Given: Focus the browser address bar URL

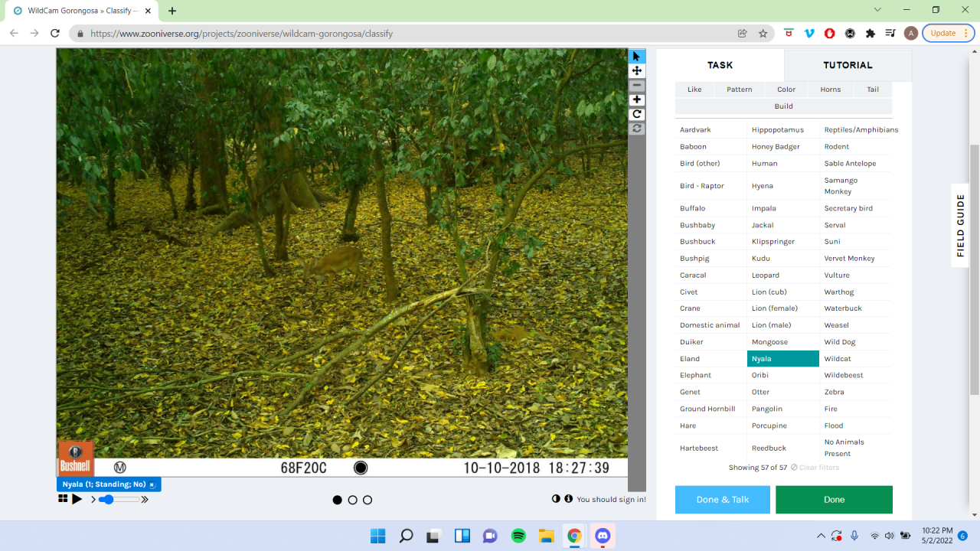Looking at the screenshot, I should point(241,34).
